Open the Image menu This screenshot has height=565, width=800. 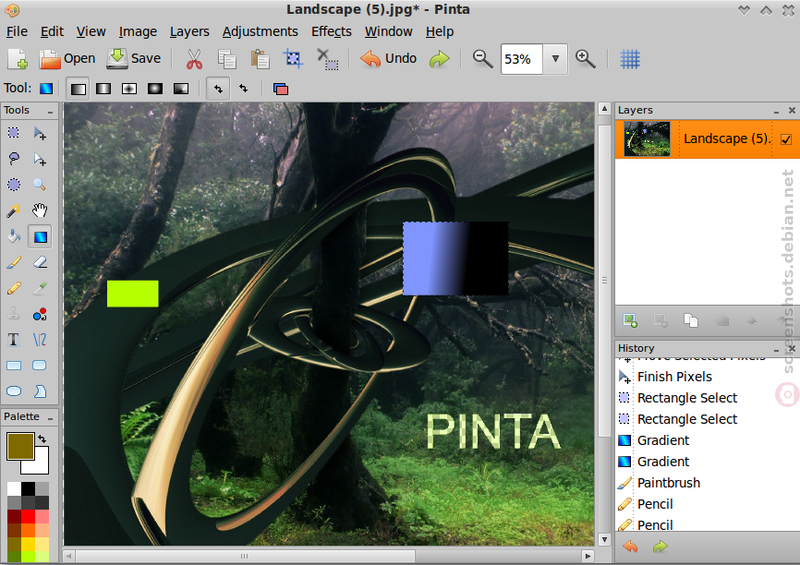pos(138,32)
